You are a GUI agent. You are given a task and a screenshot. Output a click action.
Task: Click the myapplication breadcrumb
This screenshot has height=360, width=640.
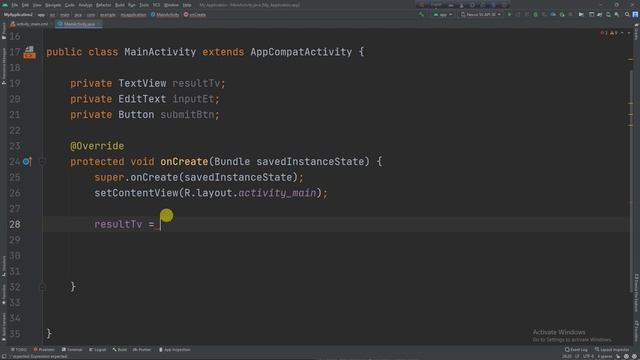pyautogui.click(x=133, y=15)
